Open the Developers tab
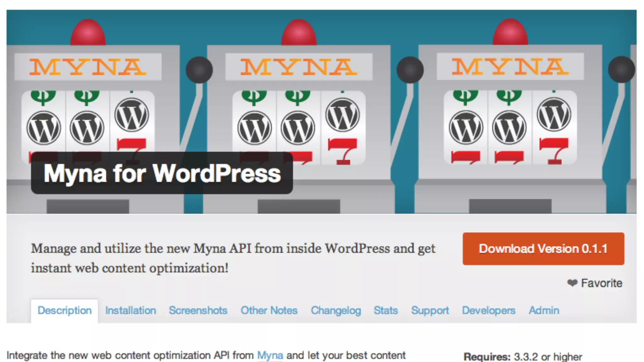644x362 pixels. (x=488, y=310)
